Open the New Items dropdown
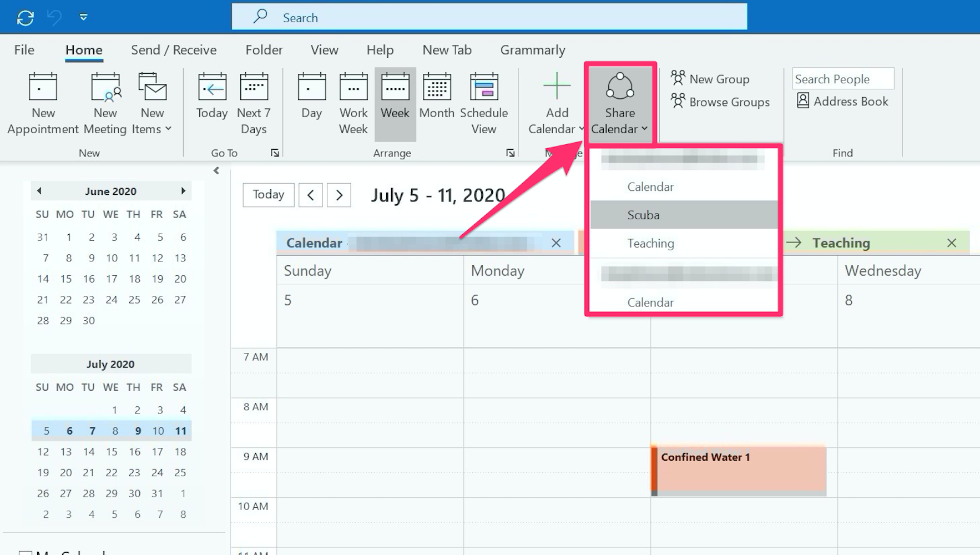 [x=152, y=104]
